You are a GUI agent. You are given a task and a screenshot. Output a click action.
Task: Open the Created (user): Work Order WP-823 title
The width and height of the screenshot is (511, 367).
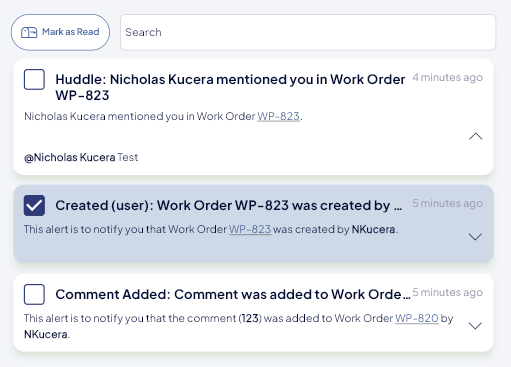pyautogui.click(x=229, y=205)
